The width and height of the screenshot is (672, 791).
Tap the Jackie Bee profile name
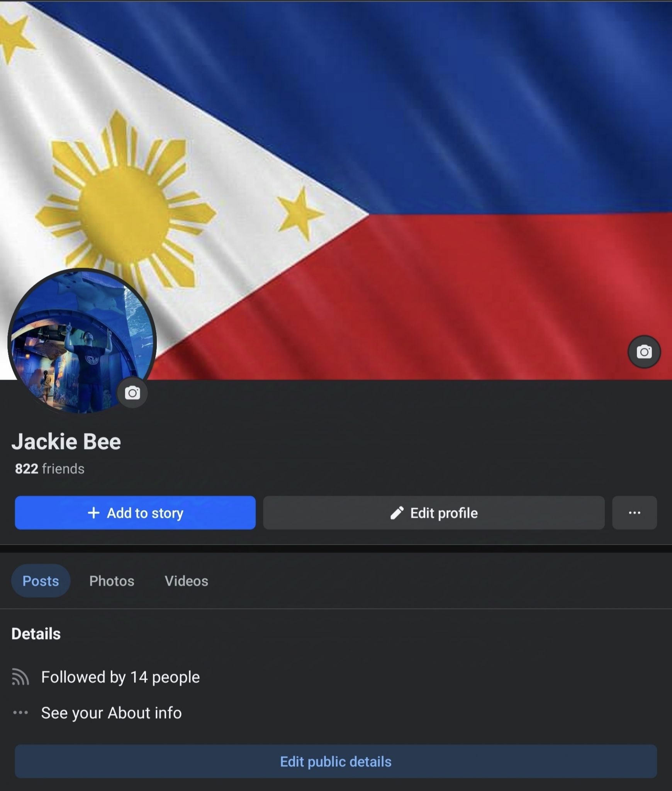point(66,441)
